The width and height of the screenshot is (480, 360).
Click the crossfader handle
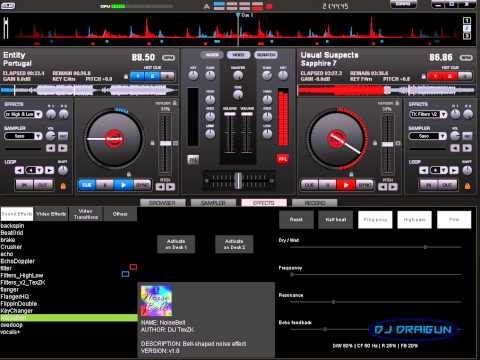pyautogui.click(x=238, y=180)
